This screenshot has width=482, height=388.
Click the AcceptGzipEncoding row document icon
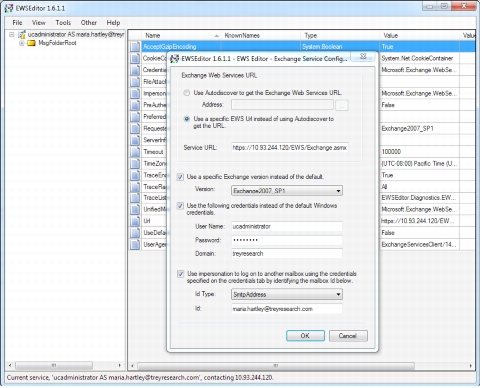point(135,47)
